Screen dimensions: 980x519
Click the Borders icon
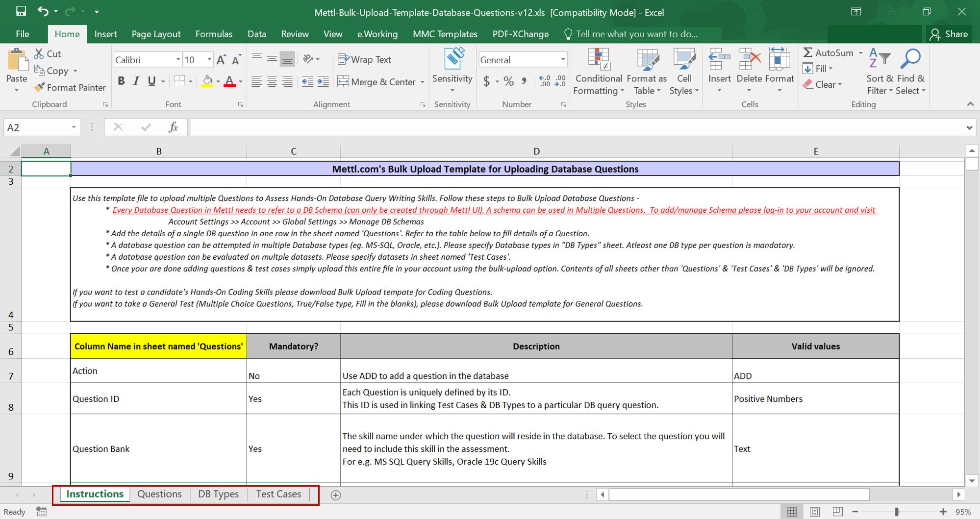[x=179, y=81]
